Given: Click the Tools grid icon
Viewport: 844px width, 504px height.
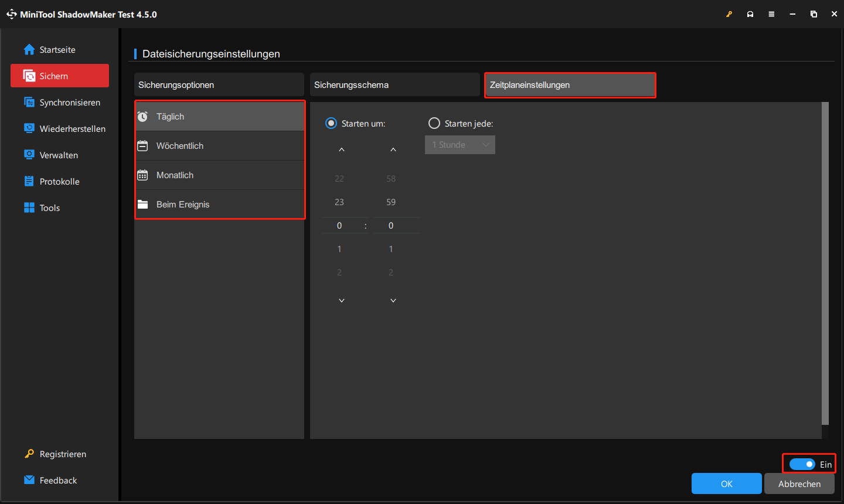Looking at the screenshot, I should click(x=29, y=207).
